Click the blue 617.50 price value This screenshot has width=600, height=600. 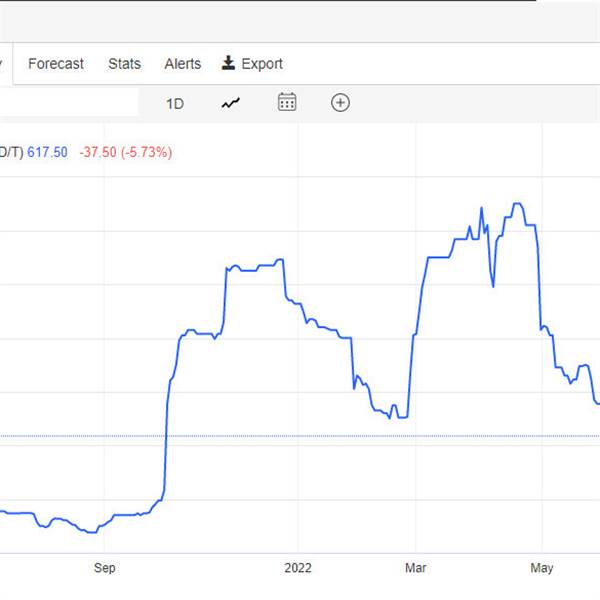point(47,152)
